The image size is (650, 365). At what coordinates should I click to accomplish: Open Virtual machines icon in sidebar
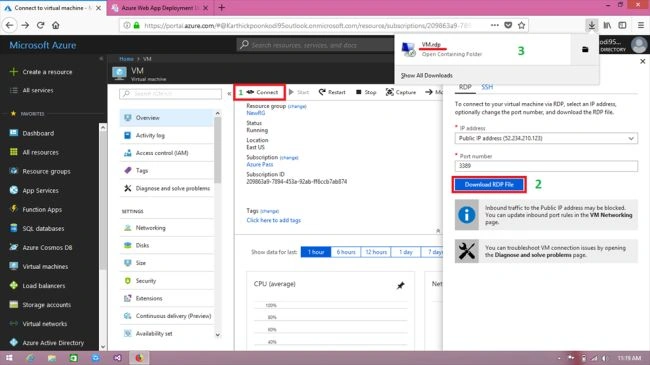click(x=14, y=266)
